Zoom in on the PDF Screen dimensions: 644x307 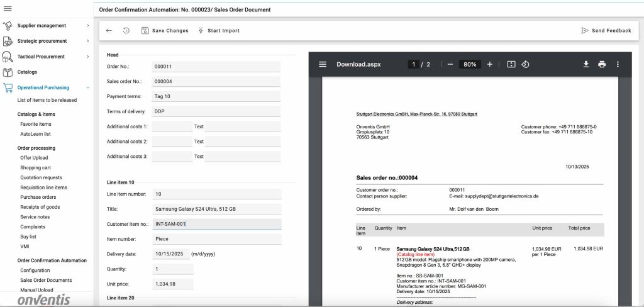click(490, 64)
